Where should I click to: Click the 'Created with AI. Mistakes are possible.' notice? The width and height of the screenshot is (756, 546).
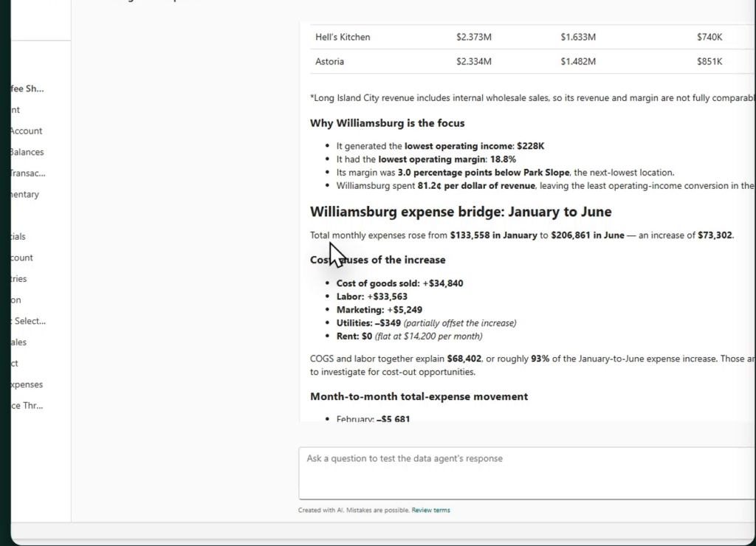click(x=354, y=510)
